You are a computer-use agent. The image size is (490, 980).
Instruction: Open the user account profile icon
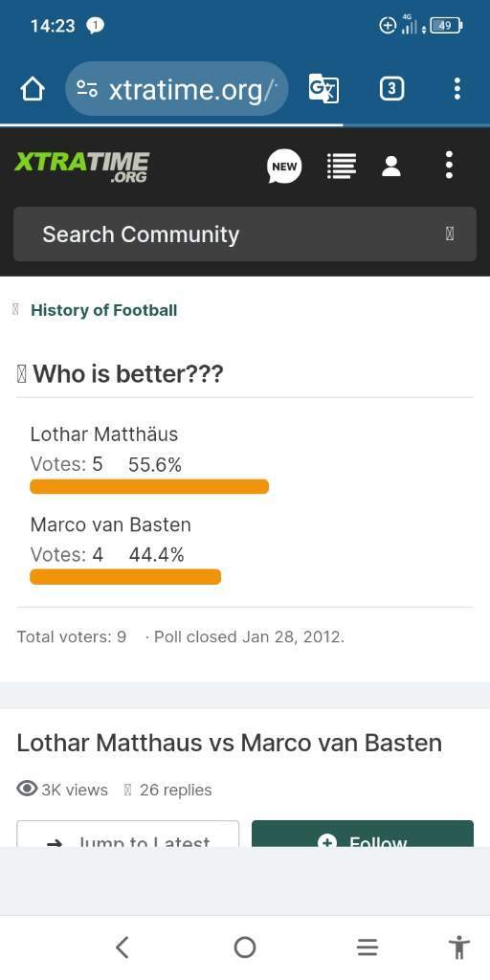(391, 167)
